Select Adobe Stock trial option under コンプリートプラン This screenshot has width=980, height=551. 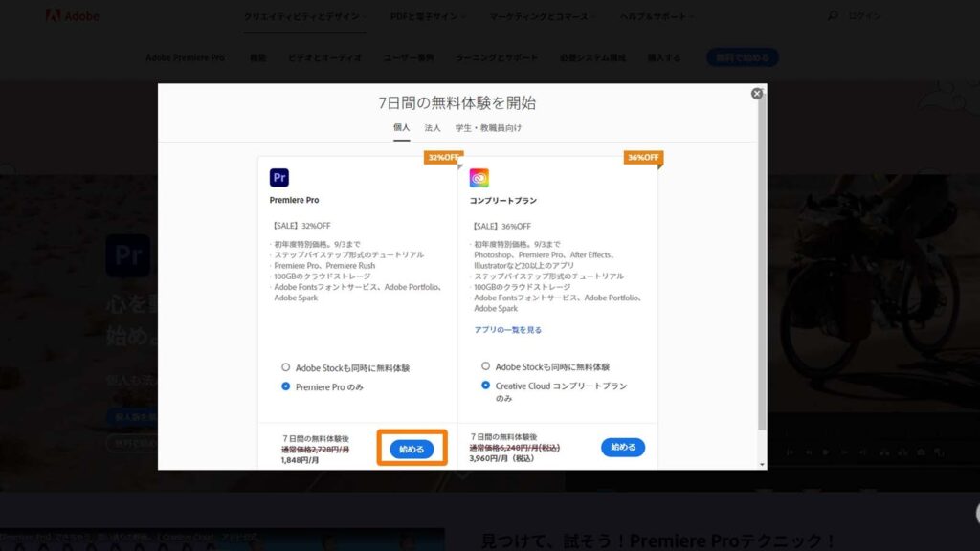tap(485, 366)
